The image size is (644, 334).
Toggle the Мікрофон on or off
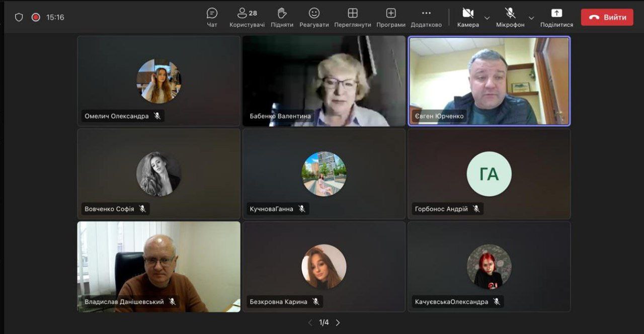(510, 17)
